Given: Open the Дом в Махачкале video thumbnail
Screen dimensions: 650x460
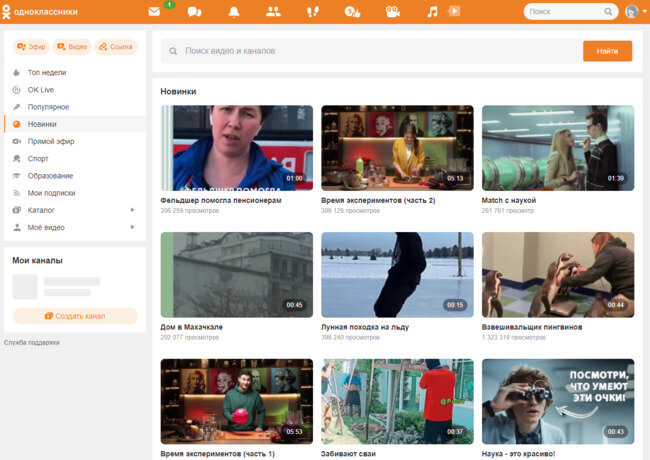Looking at the screenshot, I should pyautogui.click(x=237, y=275).
